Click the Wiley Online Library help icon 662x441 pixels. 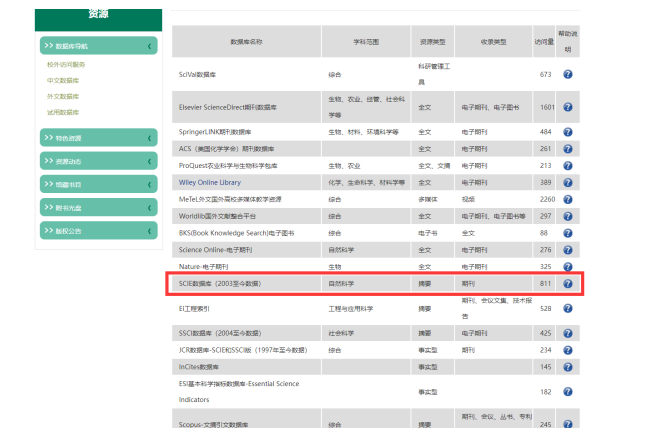[567, 183]
